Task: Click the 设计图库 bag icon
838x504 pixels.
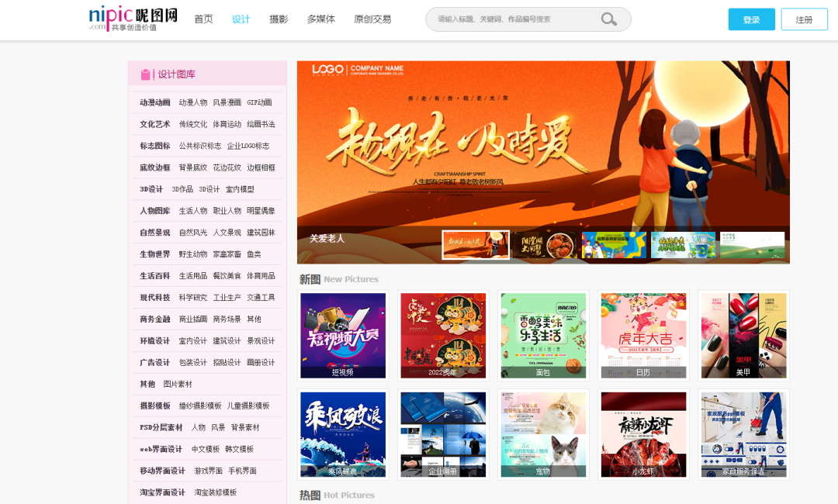Action: click(145, 74)
